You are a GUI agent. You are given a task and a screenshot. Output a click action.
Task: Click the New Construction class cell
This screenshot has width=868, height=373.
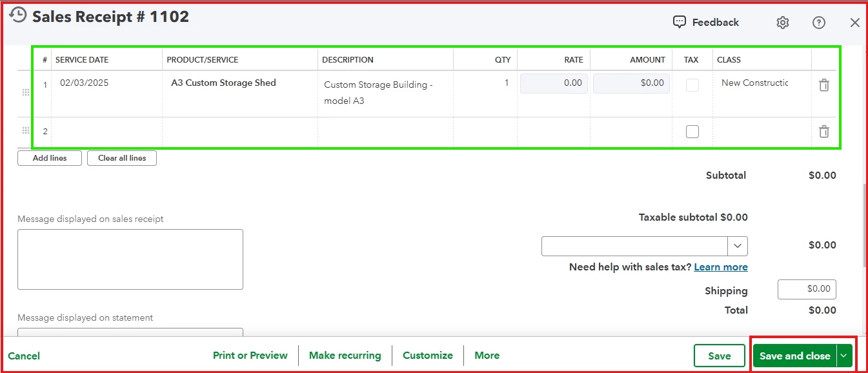coord(762,94)
